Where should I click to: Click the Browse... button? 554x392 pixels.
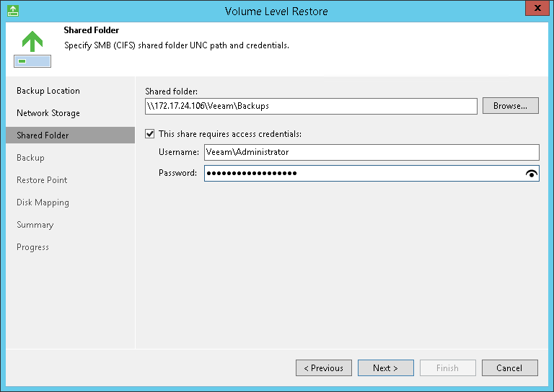click(x=511, y=106)
